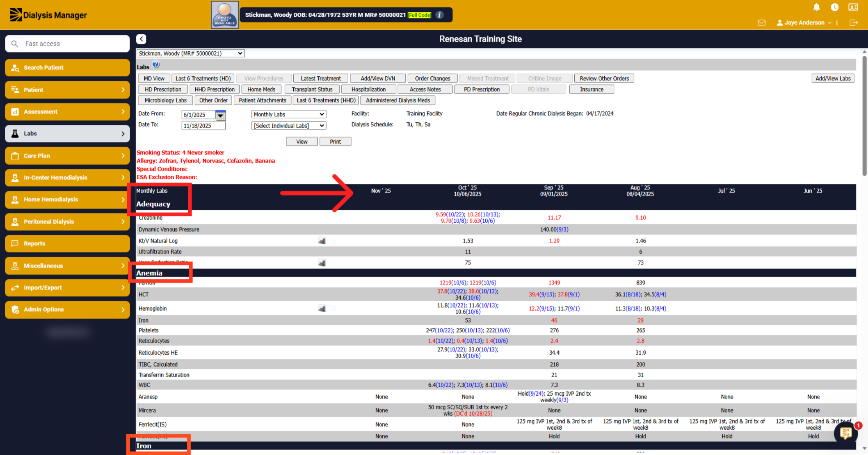The image size is (868, 455).
Task: Click the View button
Action: point(302,142)
